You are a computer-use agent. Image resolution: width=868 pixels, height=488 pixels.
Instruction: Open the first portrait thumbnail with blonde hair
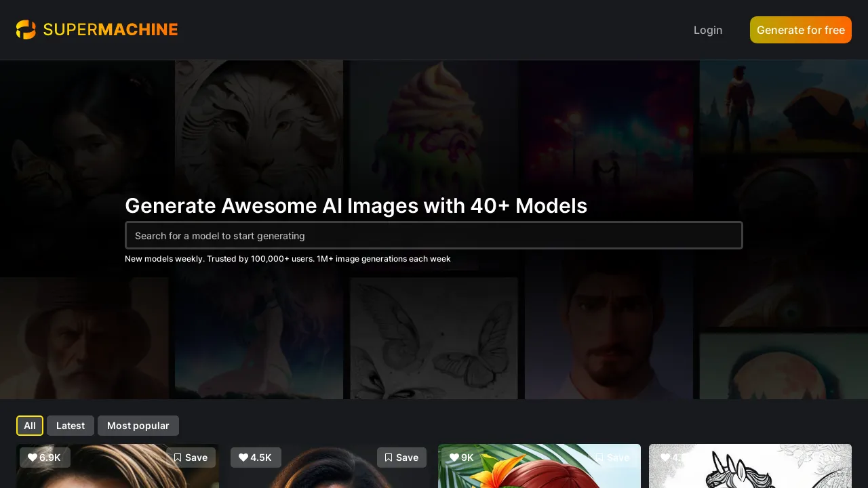pyautogui.click(x=117, y=474)
